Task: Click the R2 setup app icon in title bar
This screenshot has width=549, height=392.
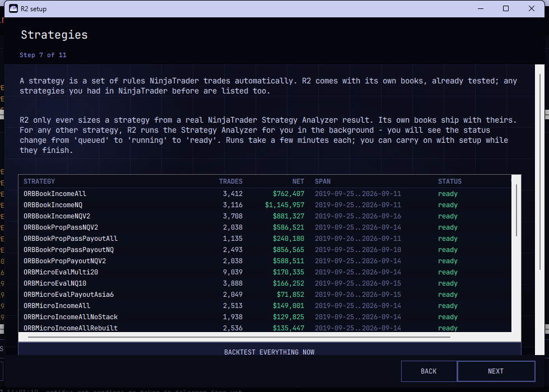Action: (13, 8)
